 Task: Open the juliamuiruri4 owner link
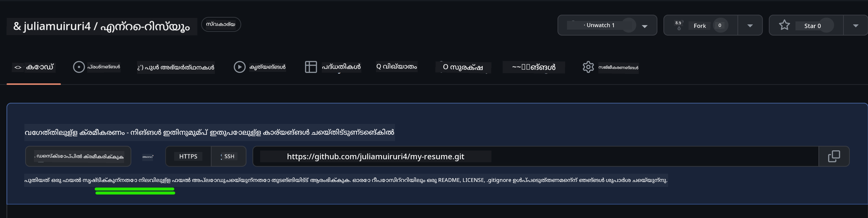click(x=57, y=26)
